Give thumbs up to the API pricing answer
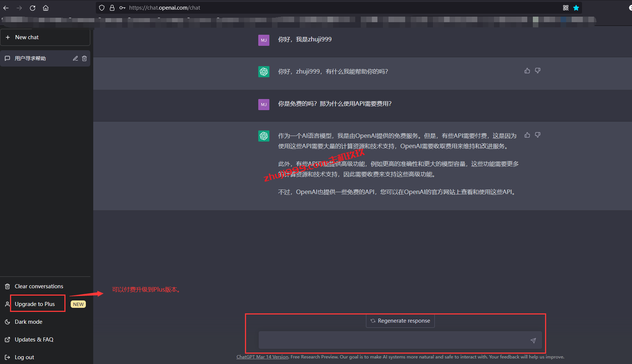This screenshot has width=632, height=364. pyautogui.click(x=527, y=135)
